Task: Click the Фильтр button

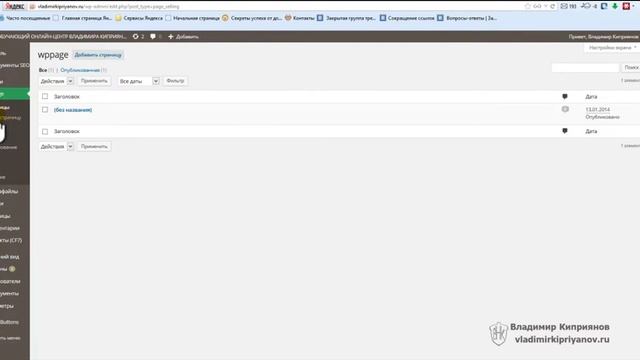Action: 175,81
